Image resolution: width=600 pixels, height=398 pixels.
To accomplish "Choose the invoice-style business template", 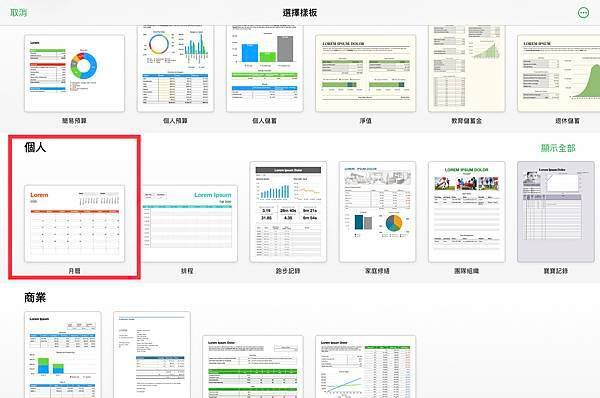I will (152, 355).
